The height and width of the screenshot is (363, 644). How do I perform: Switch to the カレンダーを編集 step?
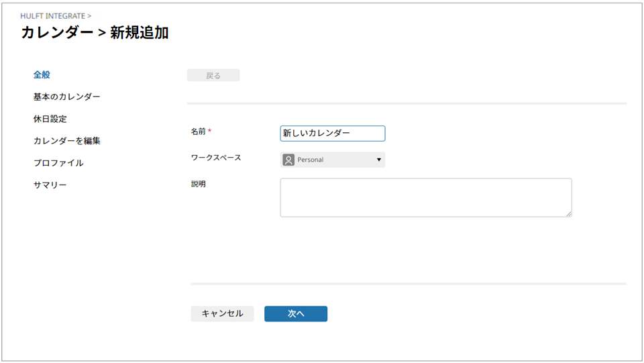point(66,142)
